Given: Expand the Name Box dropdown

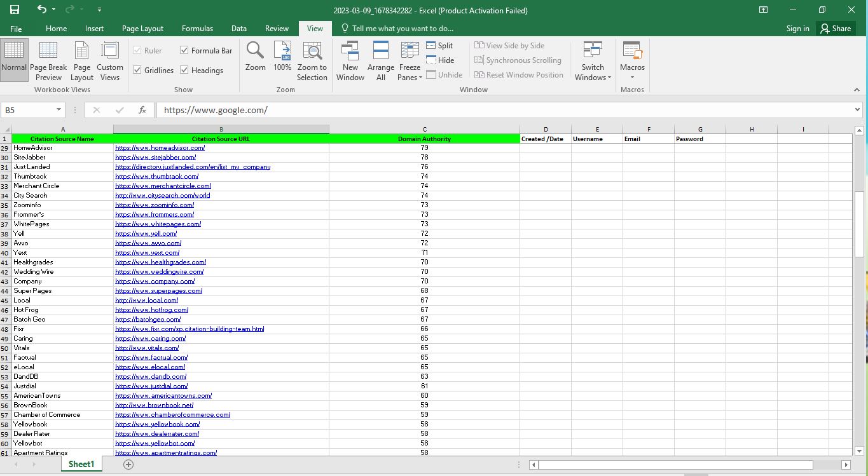Looking at the screenshot, I should 59,110.
